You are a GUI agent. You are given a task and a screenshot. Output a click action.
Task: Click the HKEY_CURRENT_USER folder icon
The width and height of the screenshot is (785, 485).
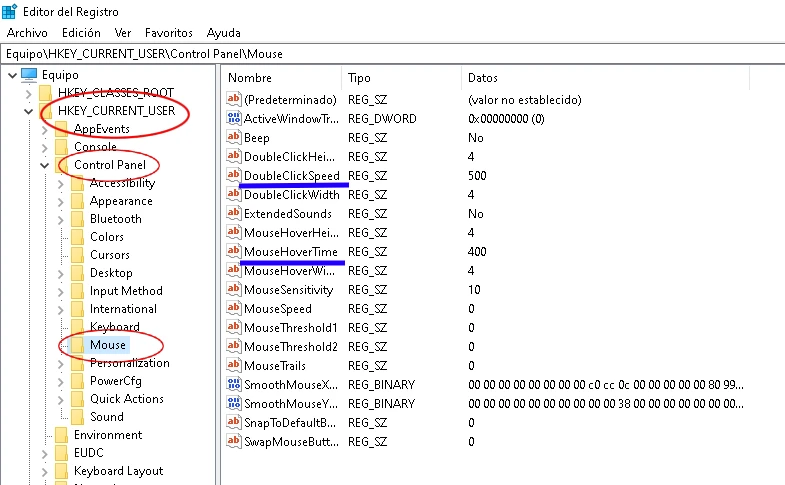pos(45,111)
